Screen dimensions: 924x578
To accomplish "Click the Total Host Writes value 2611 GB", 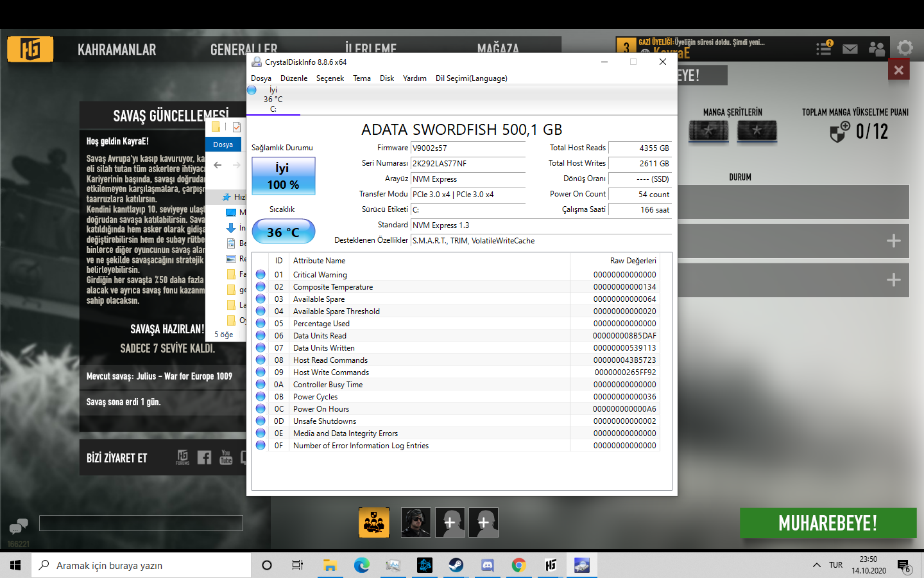I will (640, 163).
